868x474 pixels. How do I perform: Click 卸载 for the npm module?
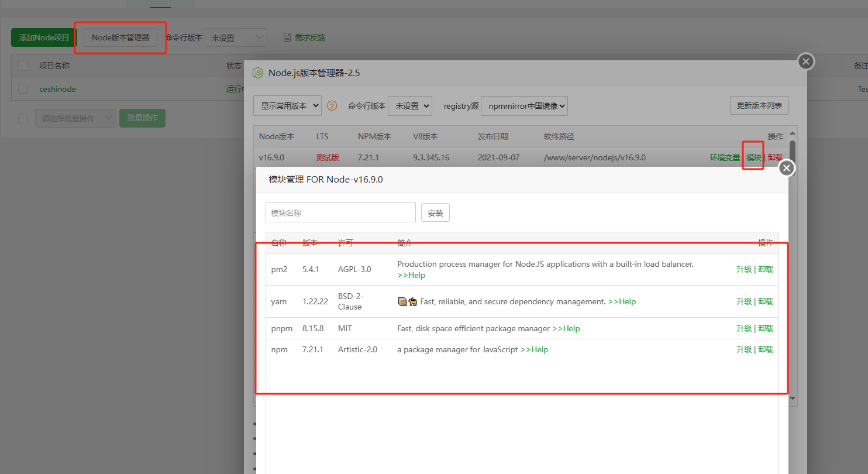[x=766, y=349]
